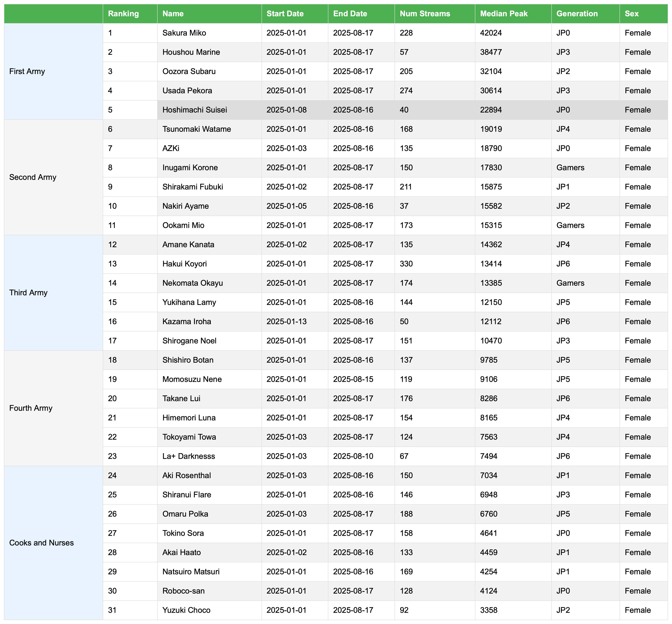Click the name Akai Haato

tap(181, 552)
